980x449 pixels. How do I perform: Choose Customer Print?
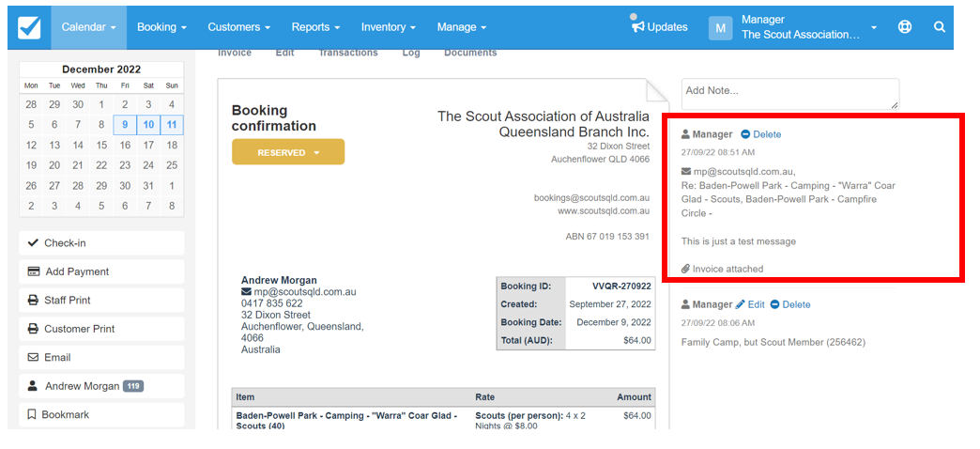point(101,329)
